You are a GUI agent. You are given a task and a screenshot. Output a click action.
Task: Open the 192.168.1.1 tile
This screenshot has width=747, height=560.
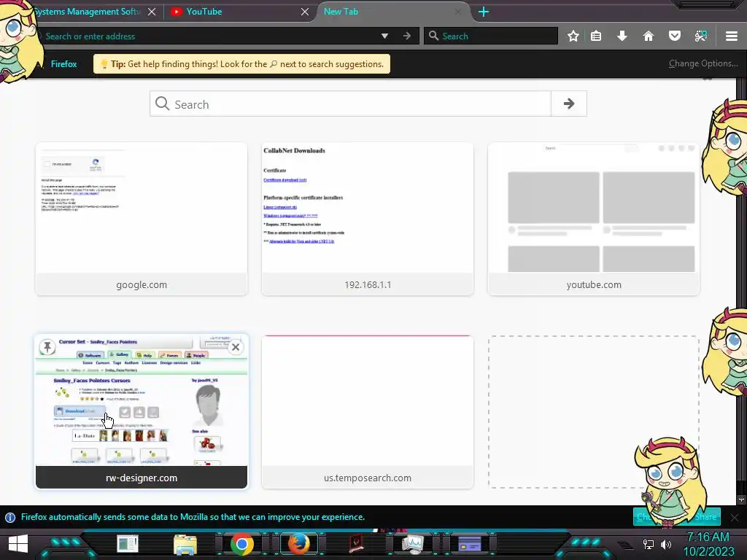tap(368, 219)
